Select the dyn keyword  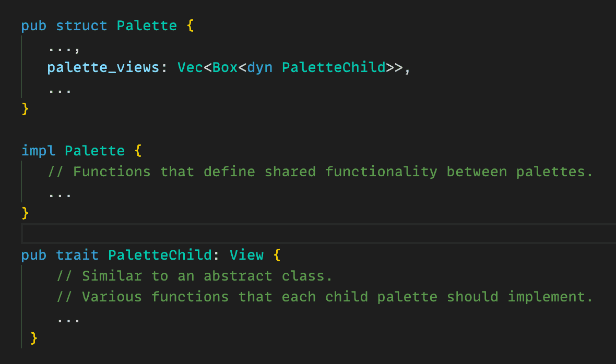click(x=259, y=68)
